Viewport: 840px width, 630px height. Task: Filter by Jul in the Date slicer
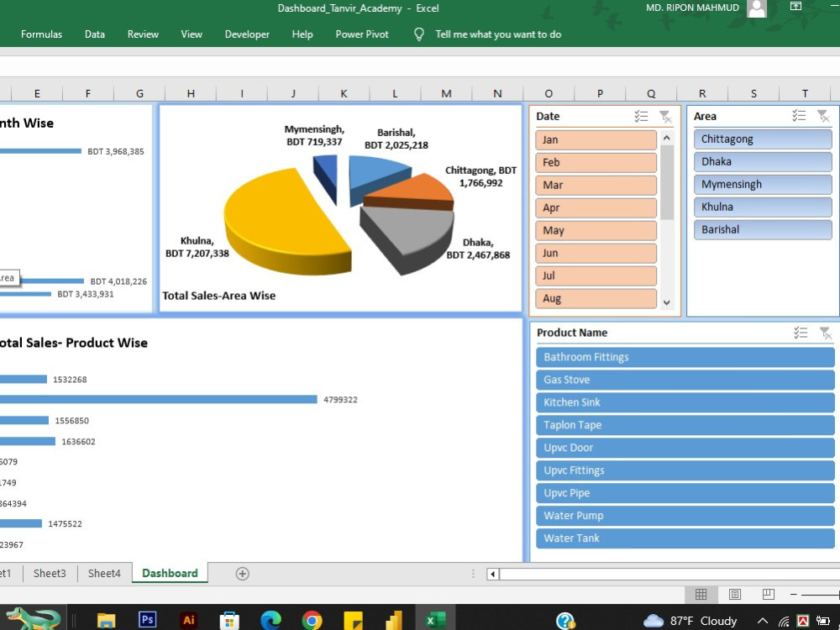pos(596,276)
